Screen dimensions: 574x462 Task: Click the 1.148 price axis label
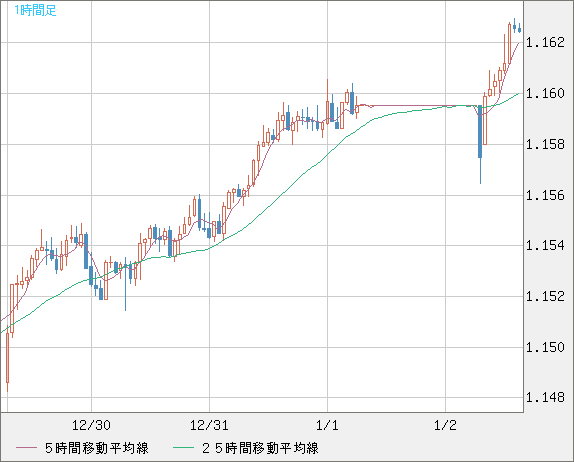545,397
